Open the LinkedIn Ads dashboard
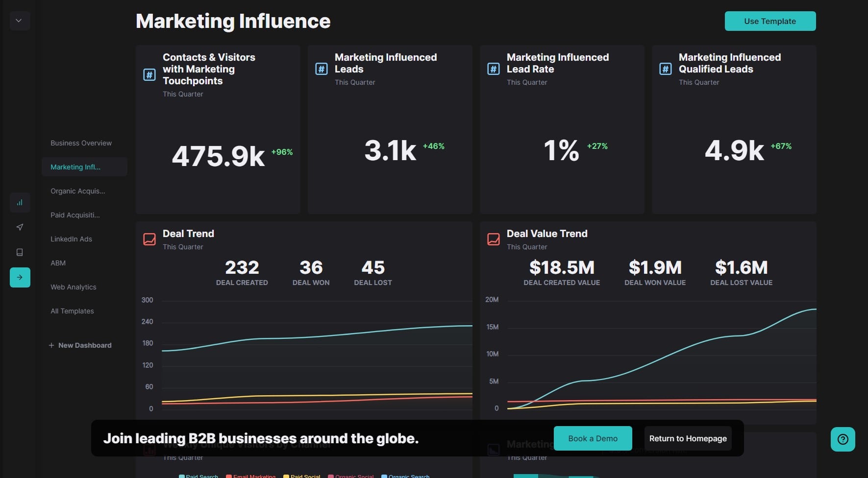This screenshot has height=478, width=868. pyautogui.click(x=71, y=239)
